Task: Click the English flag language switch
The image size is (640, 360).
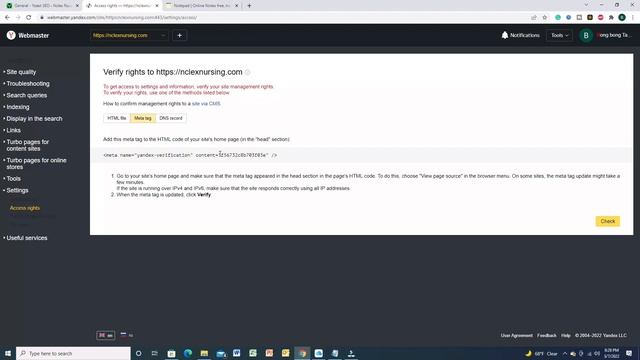Action: coord(106,335)
